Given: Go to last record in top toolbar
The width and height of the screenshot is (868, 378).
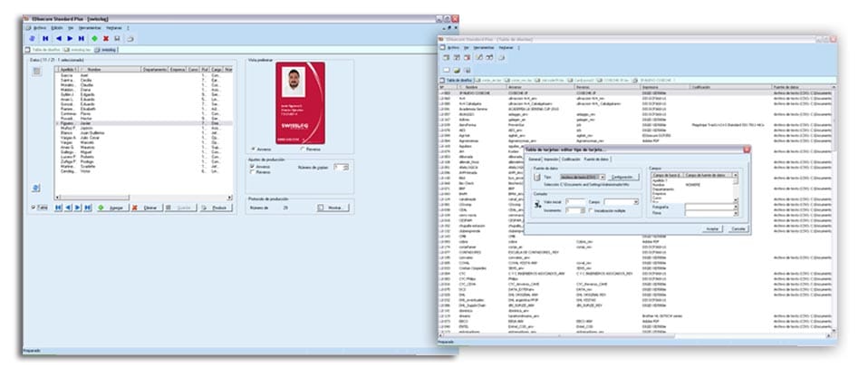Looking at the screenshot, I should [x=82, y=38].
